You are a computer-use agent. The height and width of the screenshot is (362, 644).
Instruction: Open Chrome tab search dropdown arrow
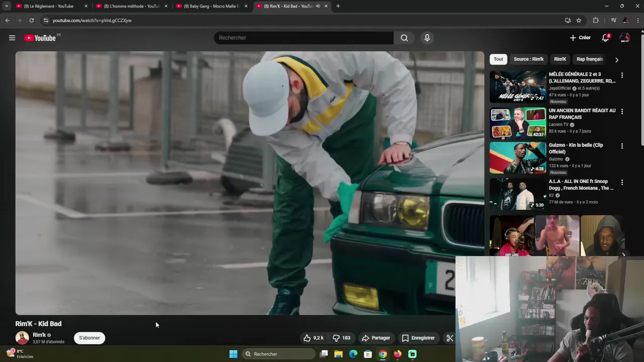click(x=7, y=6)
